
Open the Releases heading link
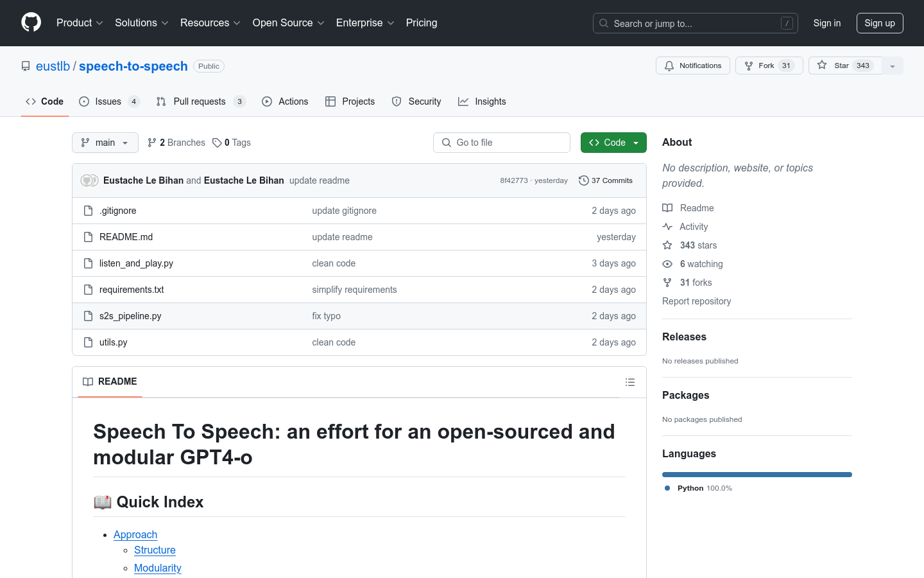(x=684, y=337)
